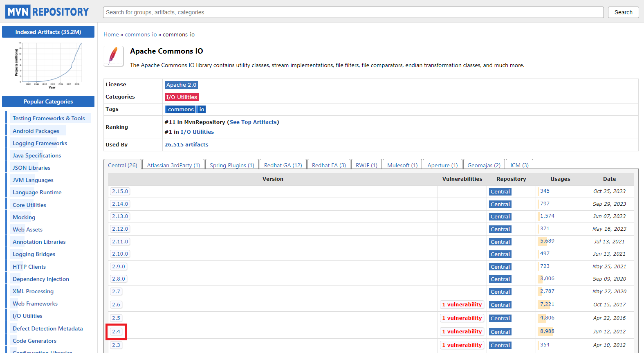Select the commons tag
644x353 pixels.
(180, 110)
